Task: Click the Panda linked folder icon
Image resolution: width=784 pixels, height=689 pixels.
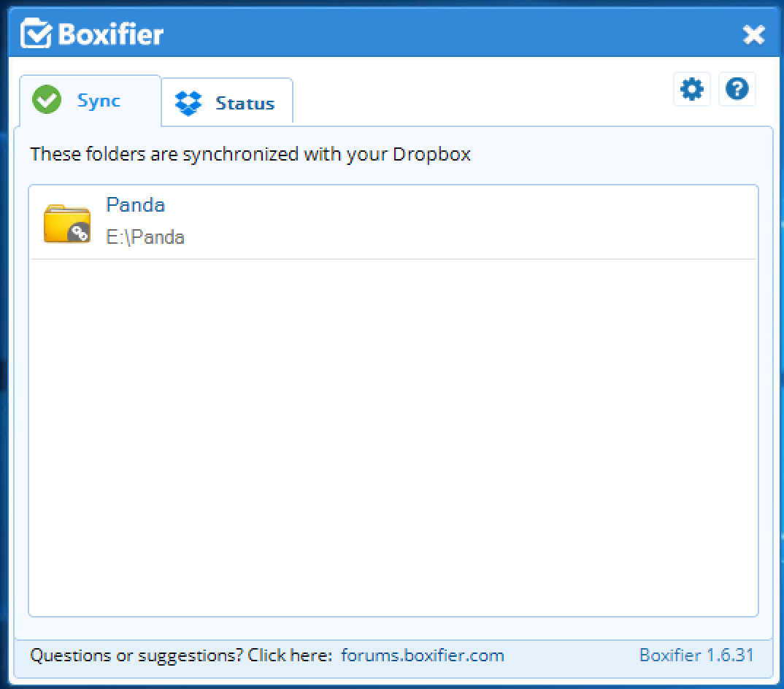Action: point(67,223)
